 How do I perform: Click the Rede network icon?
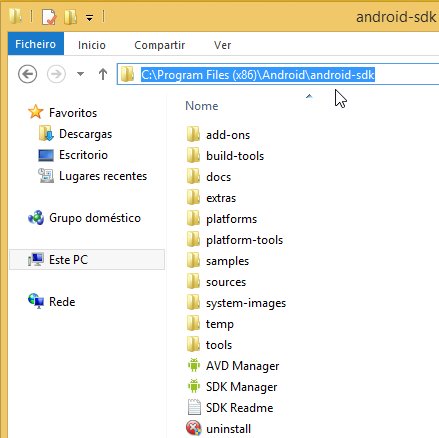pyautogui.click(x=36, y=301)
